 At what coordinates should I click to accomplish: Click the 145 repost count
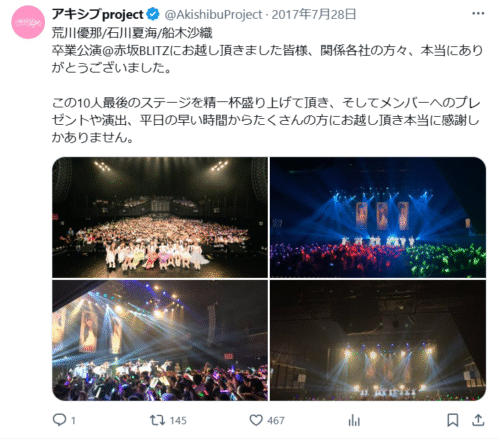[178, 420]
